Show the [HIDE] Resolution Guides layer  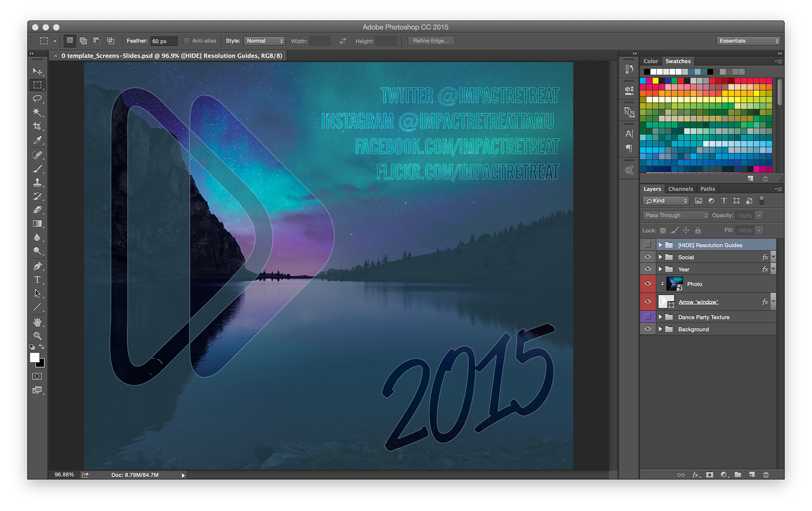pyautogui.click(x=648, y=245)
